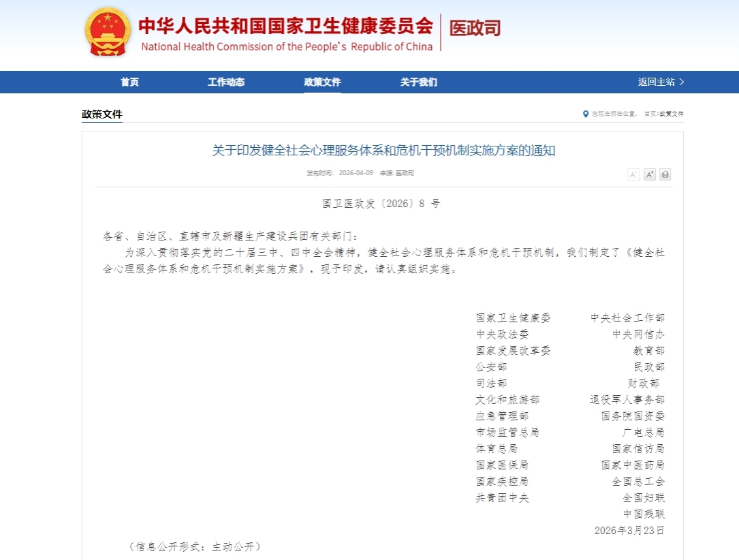Open the 工作动态 navigation menu
Viewport: 739px width, 560px height.
pyautogui.click(x=225, y=82)
